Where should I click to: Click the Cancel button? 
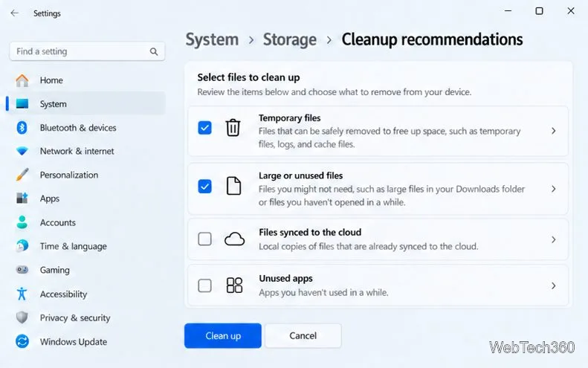(x=303, y=336)
